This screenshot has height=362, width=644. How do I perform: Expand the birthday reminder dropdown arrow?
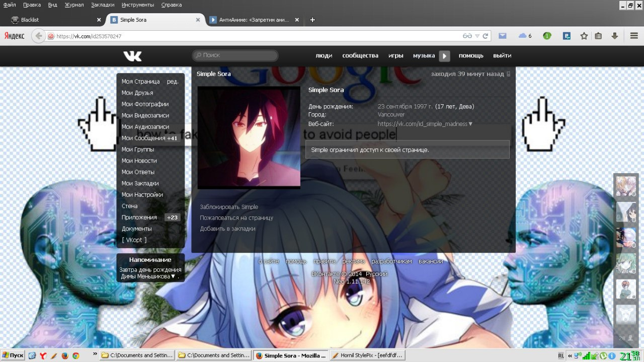pyautogui.click(x=173, y=276)
